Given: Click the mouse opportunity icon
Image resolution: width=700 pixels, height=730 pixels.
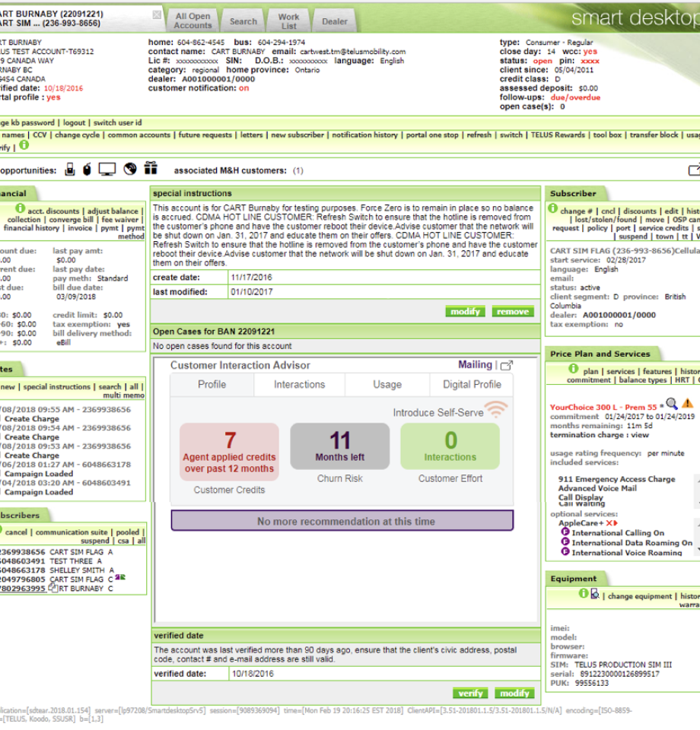Looking at the screenshot, I should tap(87, 170).
